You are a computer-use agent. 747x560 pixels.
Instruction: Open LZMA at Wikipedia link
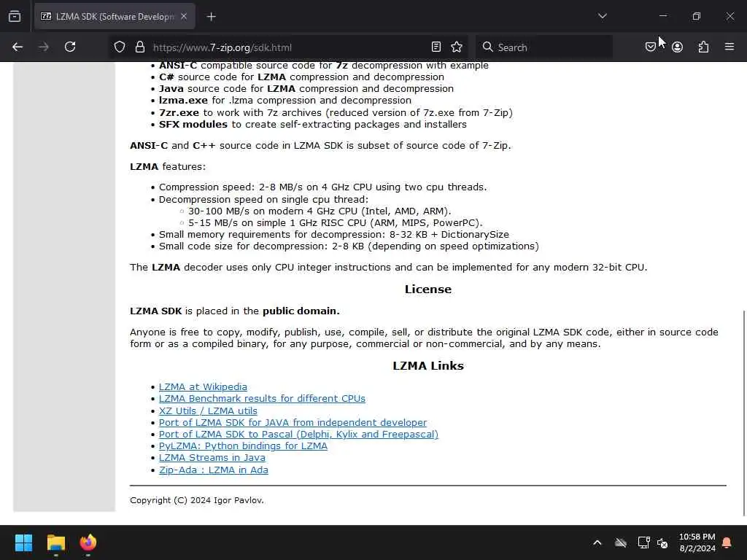click(203, 387)
